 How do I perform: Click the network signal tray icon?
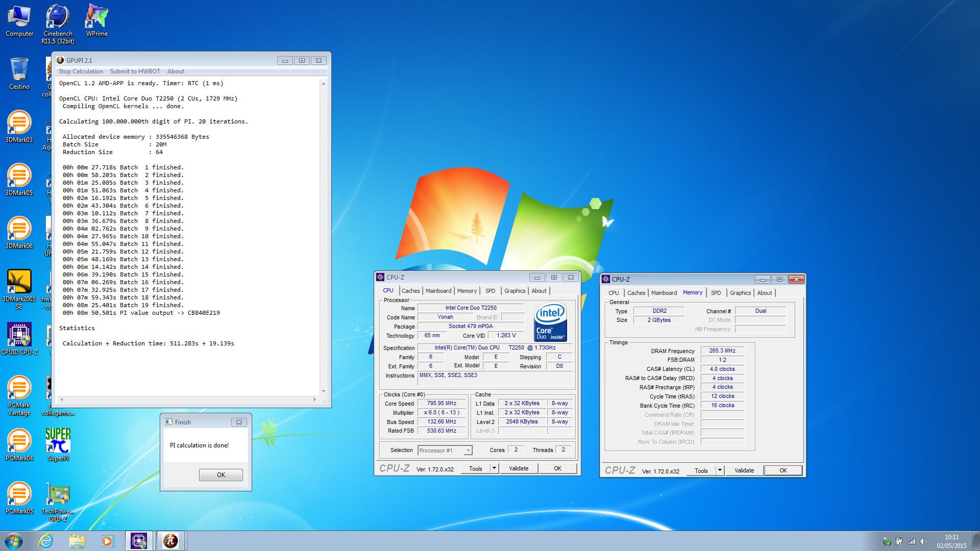911,541
